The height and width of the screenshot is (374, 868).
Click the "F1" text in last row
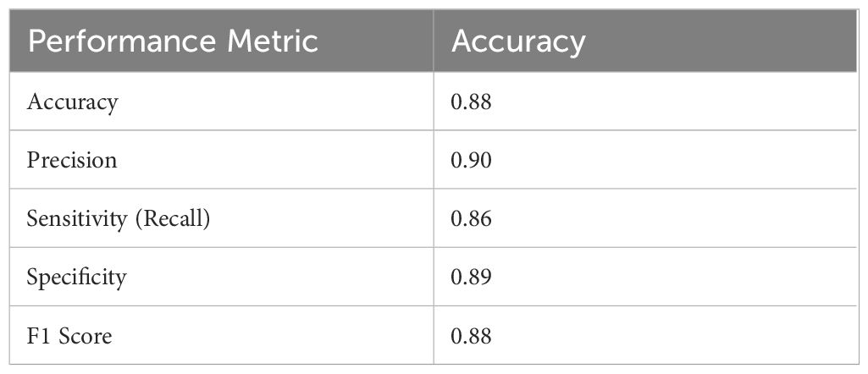tap(38, 336)
